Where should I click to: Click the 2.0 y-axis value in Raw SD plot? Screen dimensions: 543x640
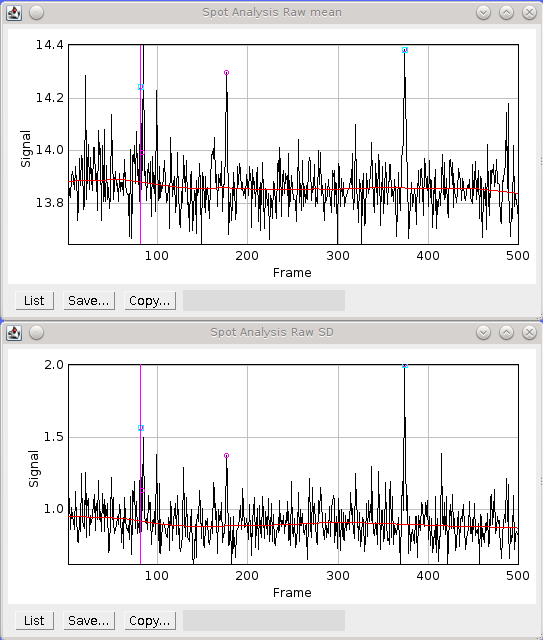[x=54, y=365]
